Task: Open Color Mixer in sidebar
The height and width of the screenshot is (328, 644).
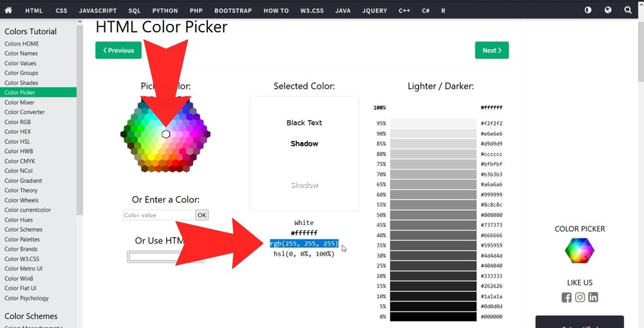Action: (19, 102)
